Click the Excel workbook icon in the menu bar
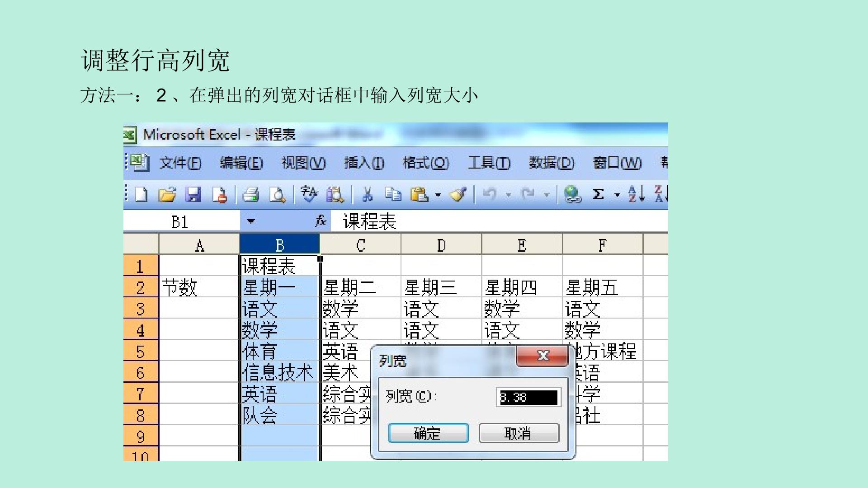The height and width of the screenshot is (488, 868). tap(139, 163)
